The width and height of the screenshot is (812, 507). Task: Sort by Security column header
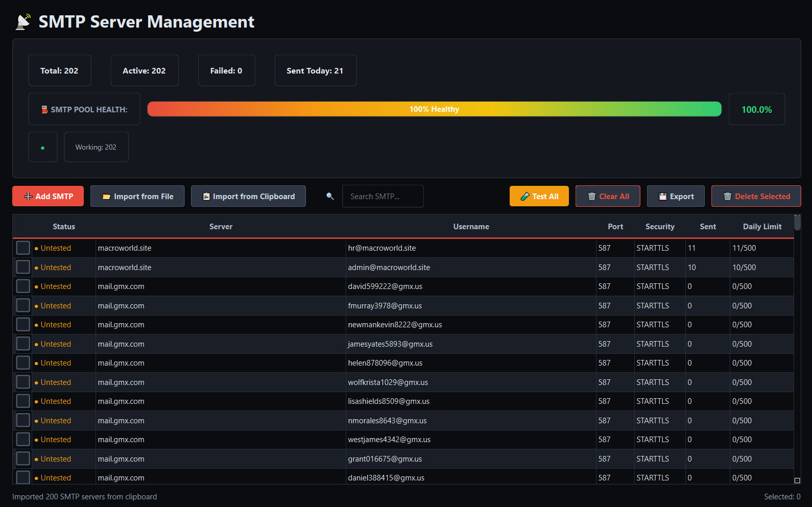point(660,227)
